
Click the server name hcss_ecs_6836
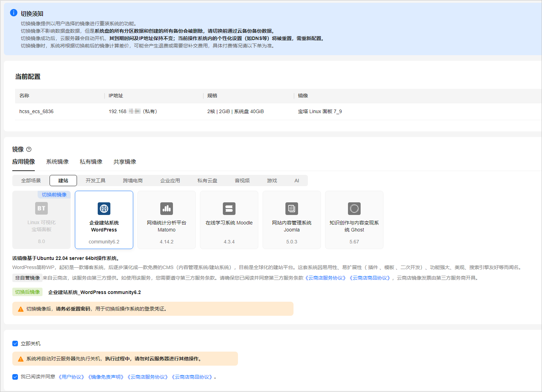coord(37,111)
